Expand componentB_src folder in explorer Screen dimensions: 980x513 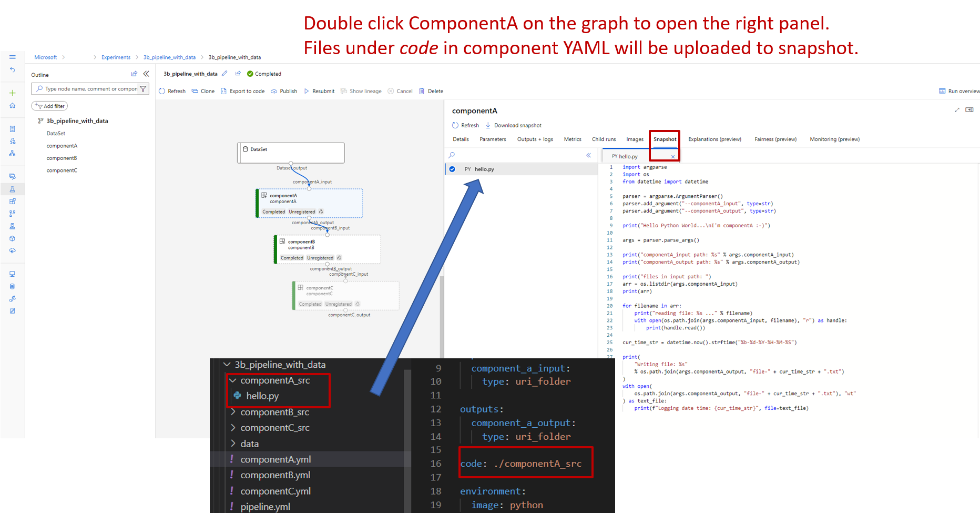point(233,412)
